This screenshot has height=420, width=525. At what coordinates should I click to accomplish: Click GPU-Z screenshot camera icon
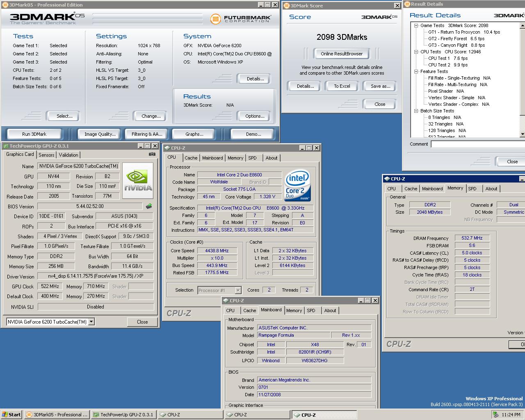[x=152, y=154]
